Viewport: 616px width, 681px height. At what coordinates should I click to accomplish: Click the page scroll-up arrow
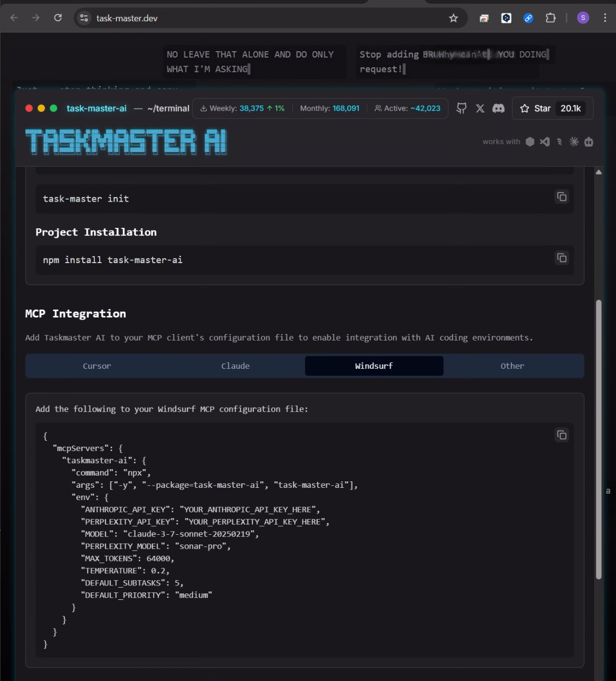coord(599,172)
